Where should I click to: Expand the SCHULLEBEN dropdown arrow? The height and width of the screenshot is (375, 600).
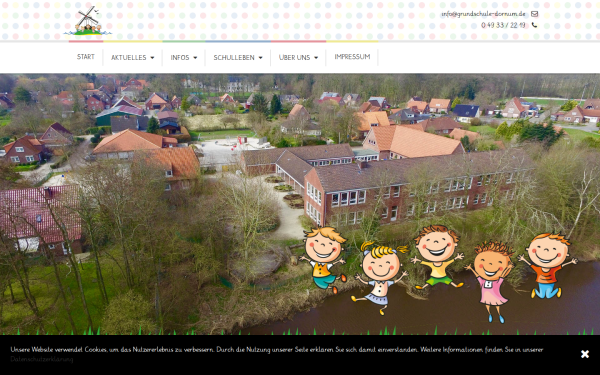tap(261, 58)
